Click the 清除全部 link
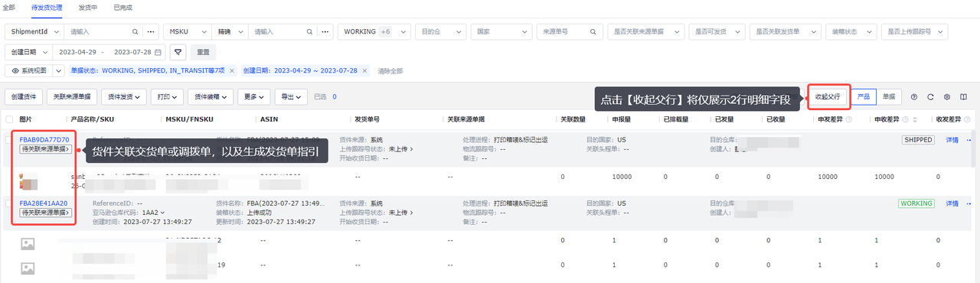Viewport: 980px width, 283px height. click(390, 70)
